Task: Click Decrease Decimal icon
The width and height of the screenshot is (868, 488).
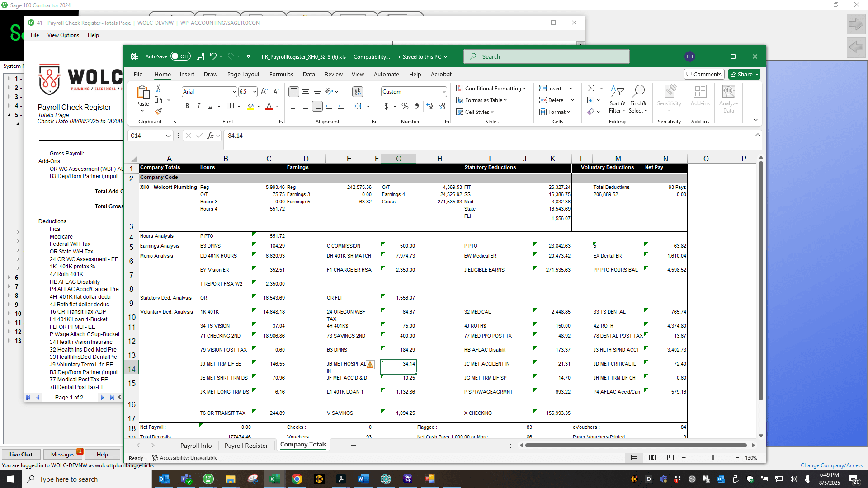Action: tap(442, 106)
